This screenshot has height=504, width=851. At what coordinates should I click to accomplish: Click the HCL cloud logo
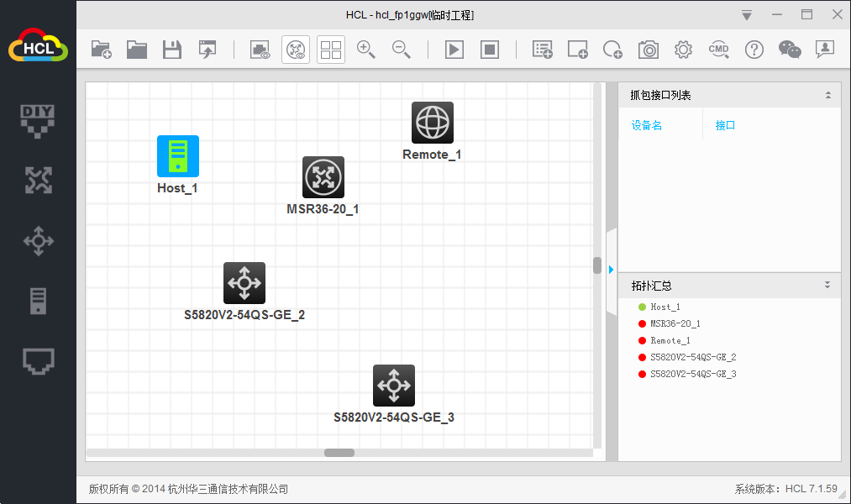click(x=38, y=45)
